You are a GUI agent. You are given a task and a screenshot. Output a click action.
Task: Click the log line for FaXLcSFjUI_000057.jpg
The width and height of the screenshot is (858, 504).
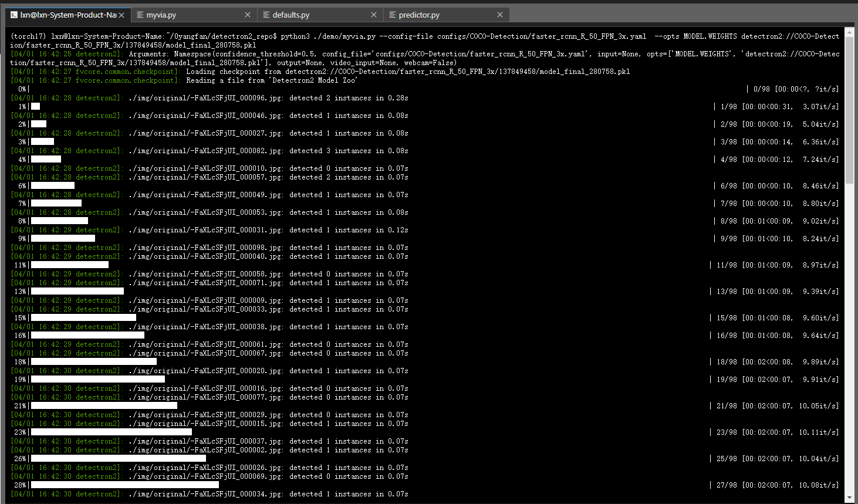coord(210,177)
